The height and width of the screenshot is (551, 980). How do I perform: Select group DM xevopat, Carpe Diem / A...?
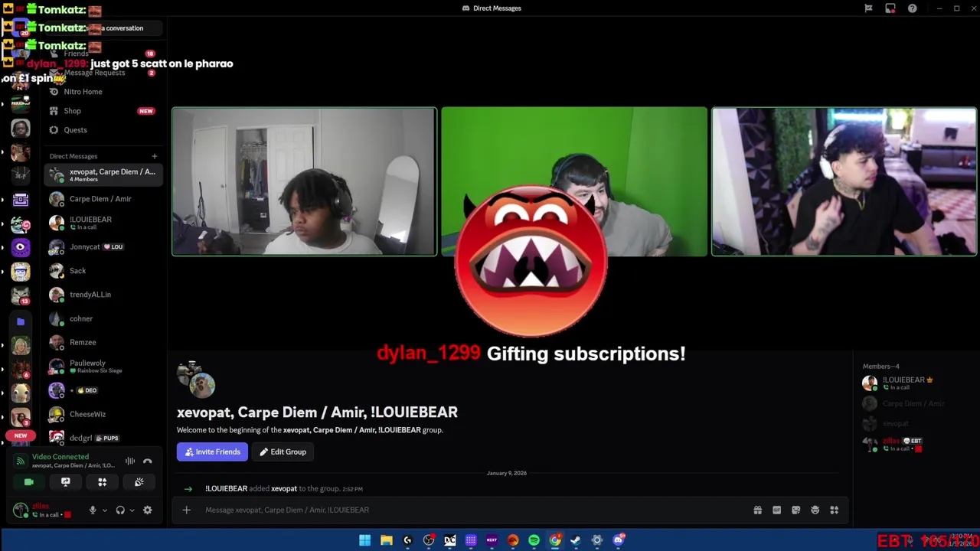coord(102,175)
